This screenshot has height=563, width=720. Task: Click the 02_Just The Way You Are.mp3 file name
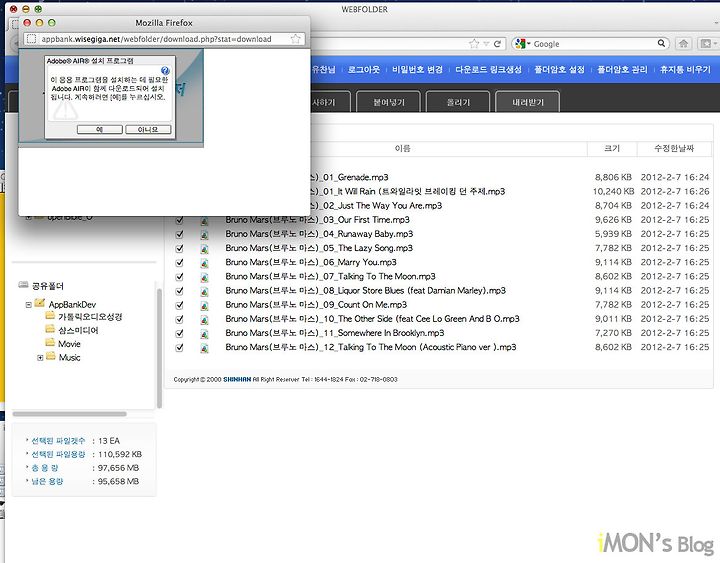click(377, 206)
